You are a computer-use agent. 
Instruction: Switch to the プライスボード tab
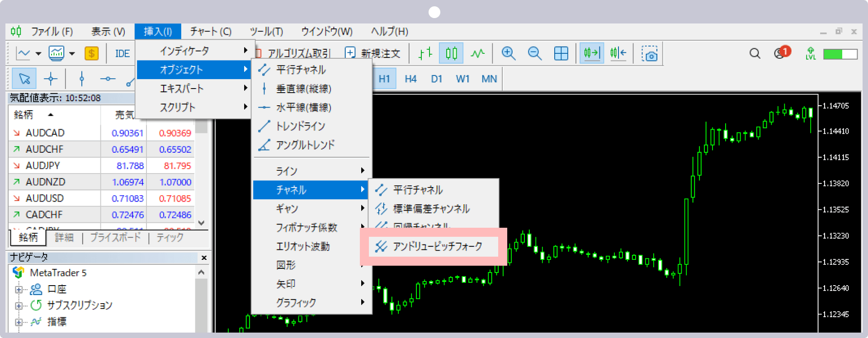(x=115, y=237)
